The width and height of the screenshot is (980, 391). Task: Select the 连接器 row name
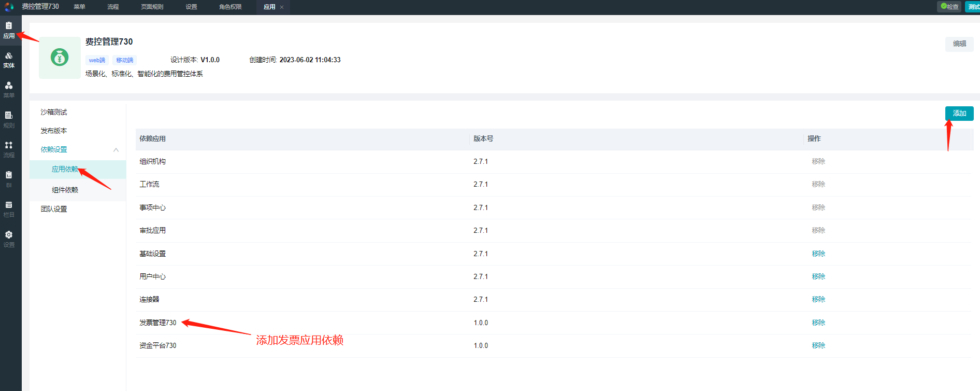[149, 299]
